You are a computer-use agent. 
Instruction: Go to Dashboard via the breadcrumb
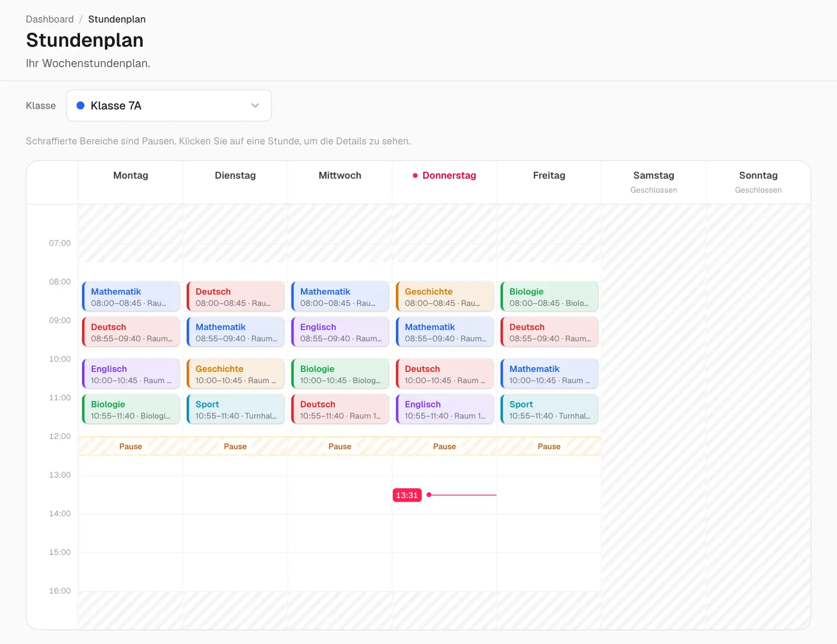[x=50, y=19]
